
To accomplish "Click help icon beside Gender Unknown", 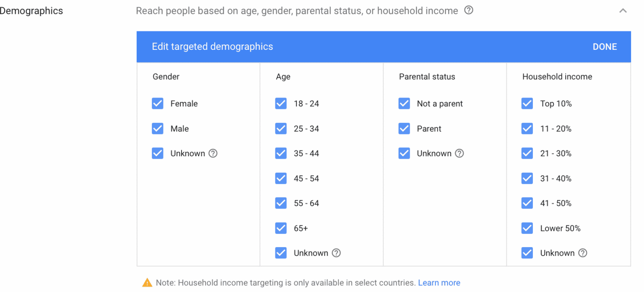I will coord(213,153).
